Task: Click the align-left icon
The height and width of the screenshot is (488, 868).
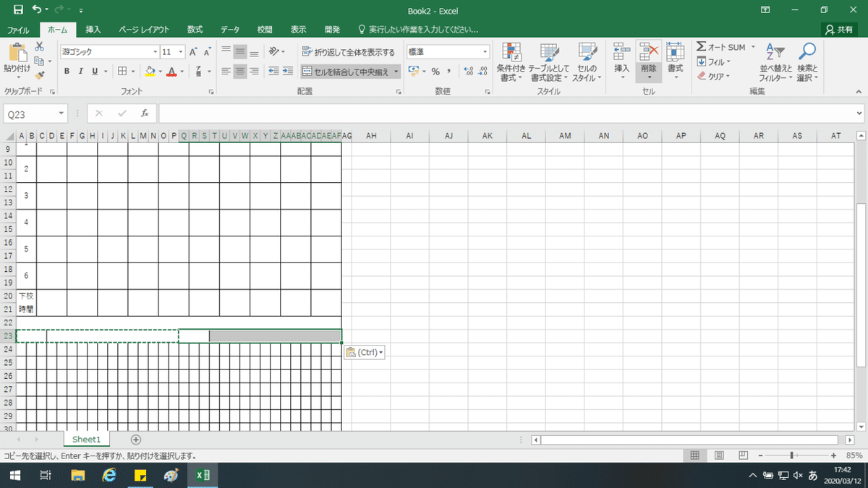Action: coord(226,71)
